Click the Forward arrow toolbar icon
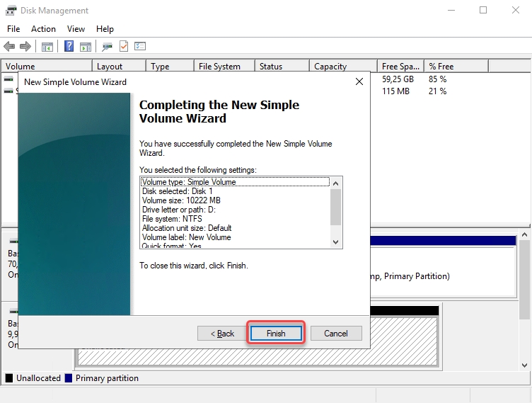 point(25,47)
